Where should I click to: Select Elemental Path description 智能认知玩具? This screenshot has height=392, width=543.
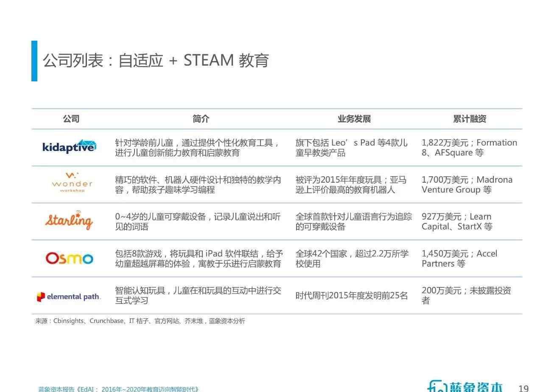pos(198,295)
